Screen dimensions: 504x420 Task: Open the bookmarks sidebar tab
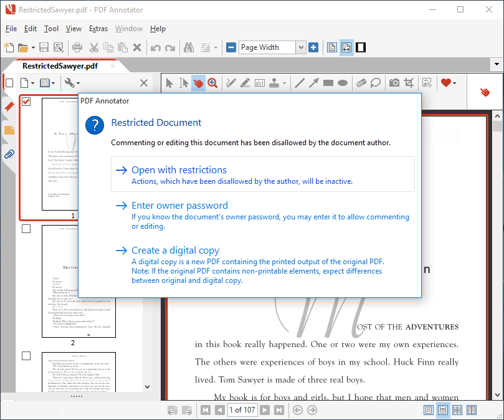[x=9, y=107]
